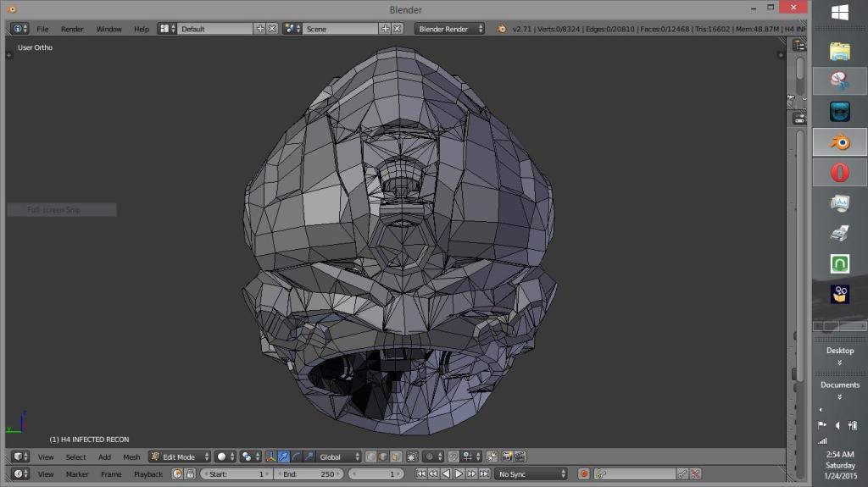Viewport: 868px width, 487px height.
Task: Open the Window menu
Action: point(108,29)
